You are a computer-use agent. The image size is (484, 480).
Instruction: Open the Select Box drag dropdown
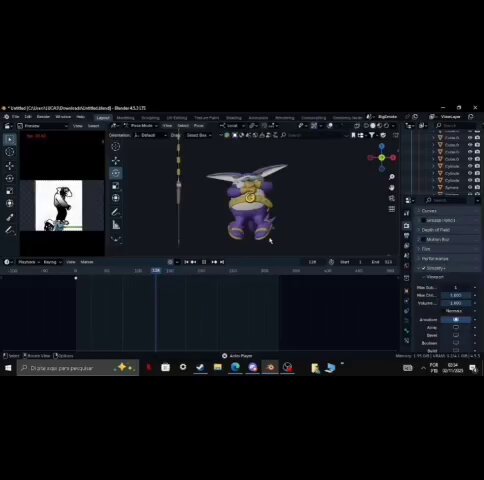pyautogui.click(x=199, y=135)
